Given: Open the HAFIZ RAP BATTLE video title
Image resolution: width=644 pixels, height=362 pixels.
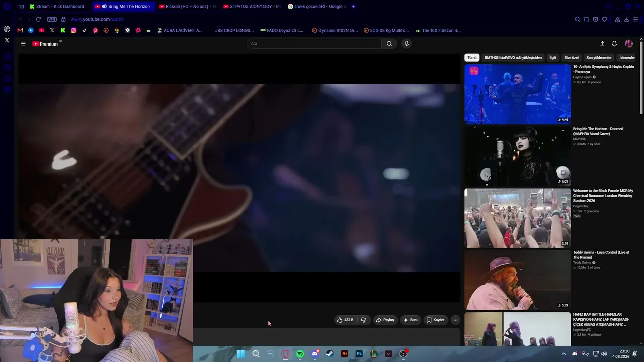Looking at the screenshot, I should (x=601, y=319).
